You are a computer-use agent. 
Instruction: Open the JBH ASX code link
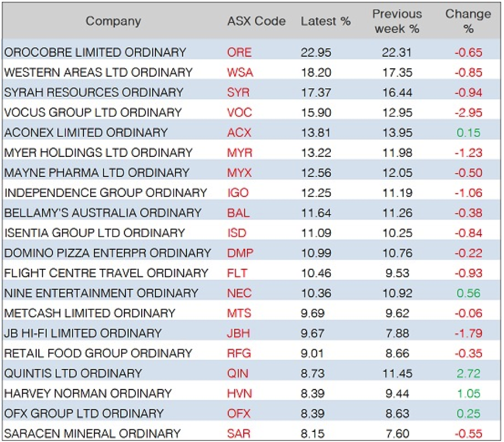pyautogui.click(x=239, y=333)
